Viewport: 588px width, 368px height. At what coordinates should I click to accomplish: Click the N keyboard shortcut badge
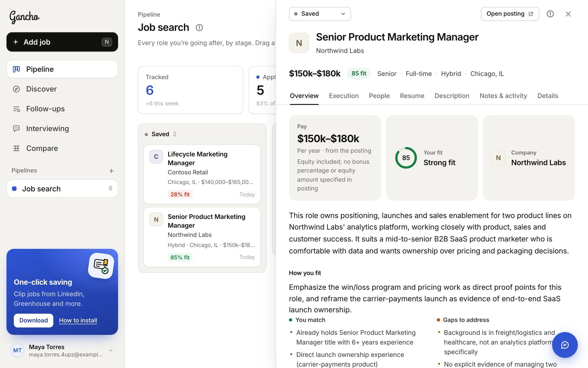click(107, 42)
